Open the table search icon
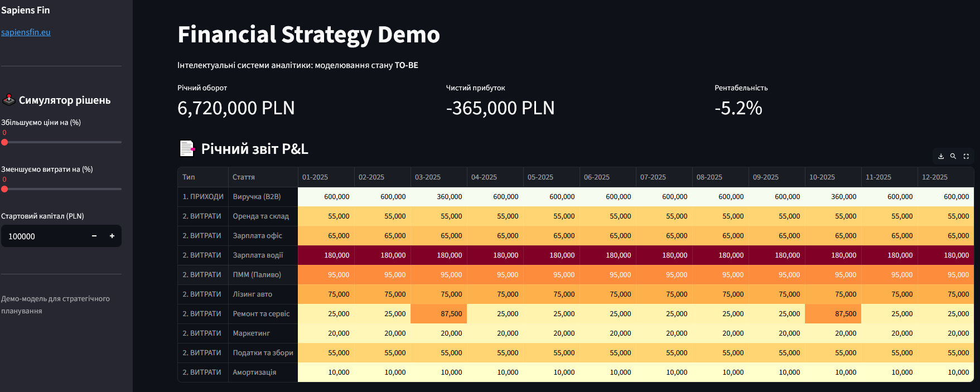980x392 pixels. coord(953,157)
